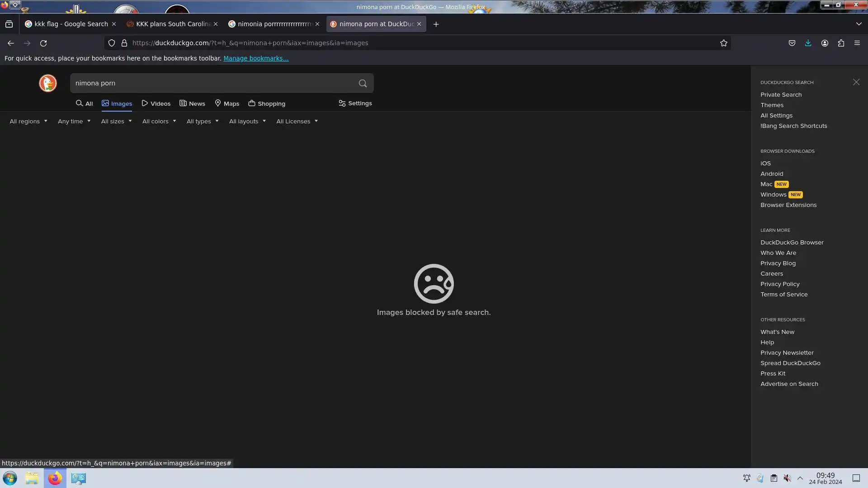
Task: Open the extensions puzzle icon
Action: (841, 43)
